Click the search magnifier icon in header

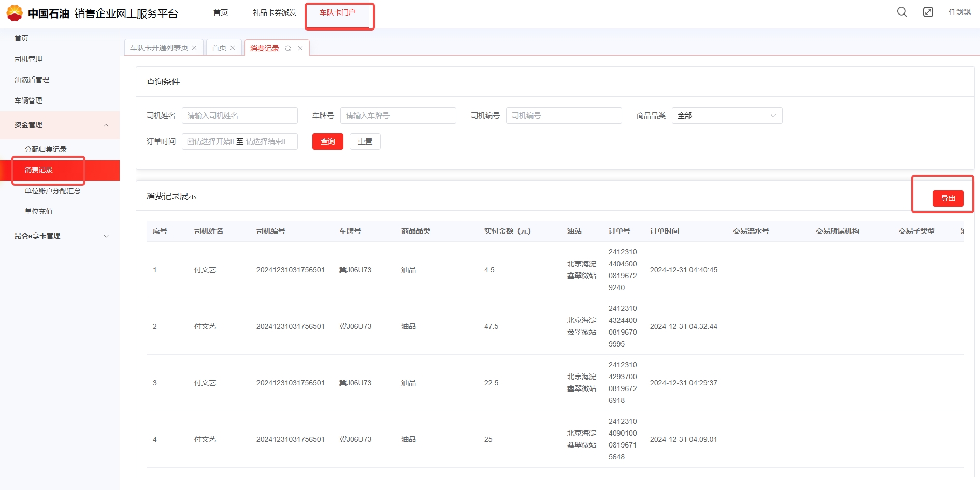pyautogui.click(x=902, y=12)
